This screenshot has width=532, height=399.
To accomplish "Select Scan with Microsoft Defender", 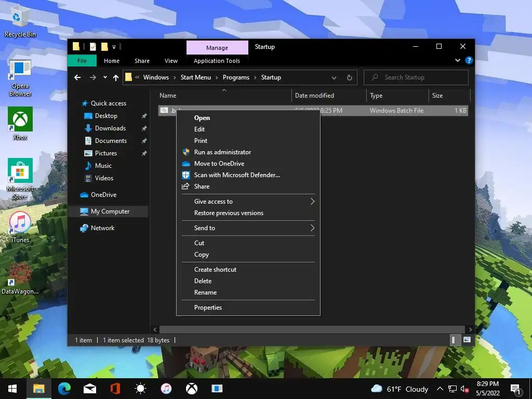I will (x=248, y=175).
